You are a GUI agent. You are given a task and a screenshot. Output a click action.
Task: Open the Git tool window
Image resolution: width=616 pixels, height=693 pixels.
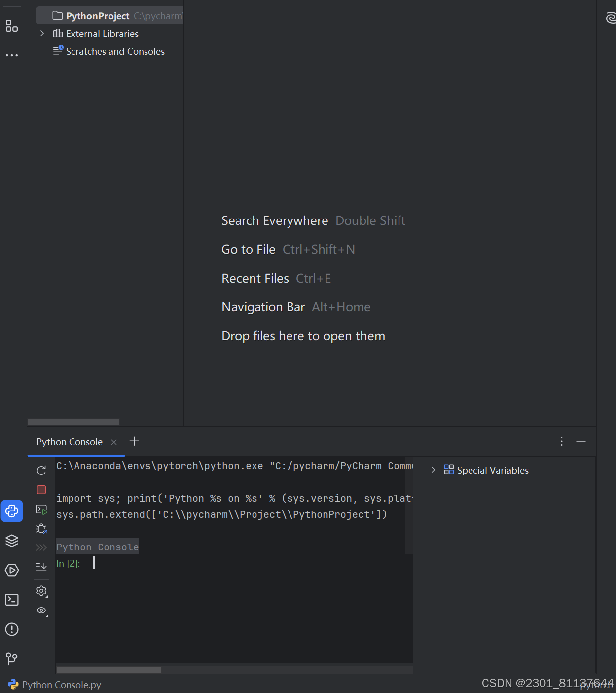tap(12, 659)
